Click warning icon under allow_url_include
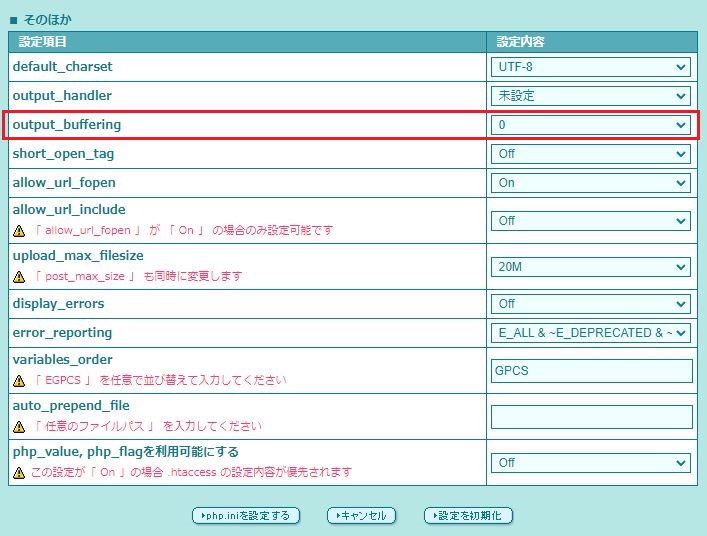Screen dimensions: 707x536 point(19,230)
